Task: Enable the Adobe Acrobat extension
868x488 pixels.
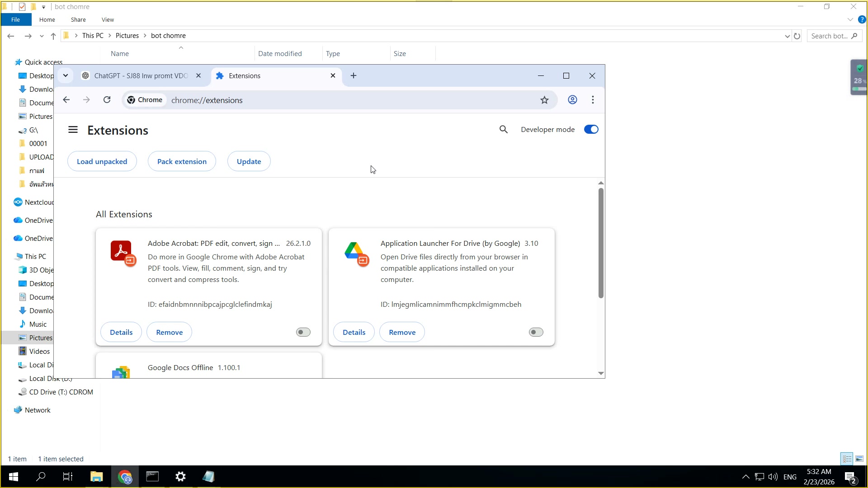Action: pyautogui.click(x=302, y=332)
